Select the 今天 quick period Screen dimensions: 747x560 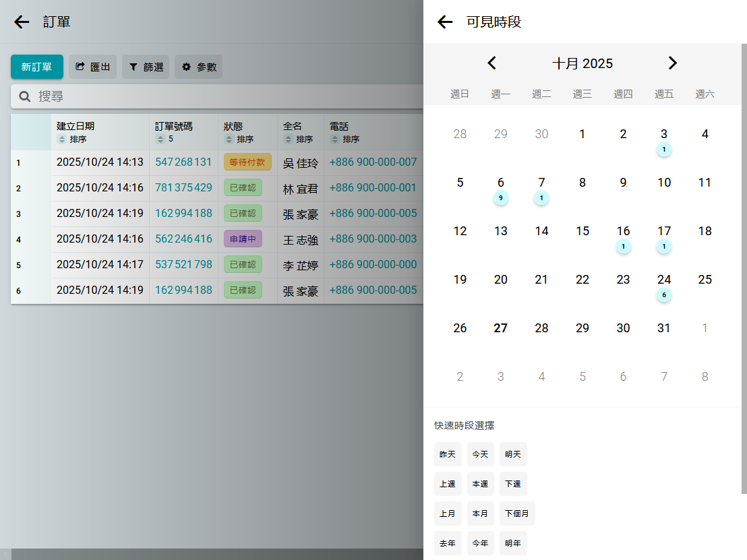[480, 454]
